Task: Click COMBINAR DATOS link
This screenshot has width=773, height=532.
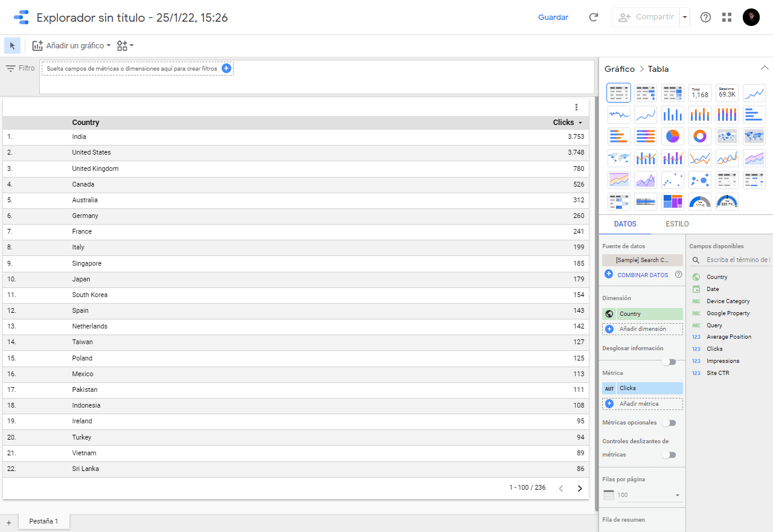Action: tap(642, 275)
